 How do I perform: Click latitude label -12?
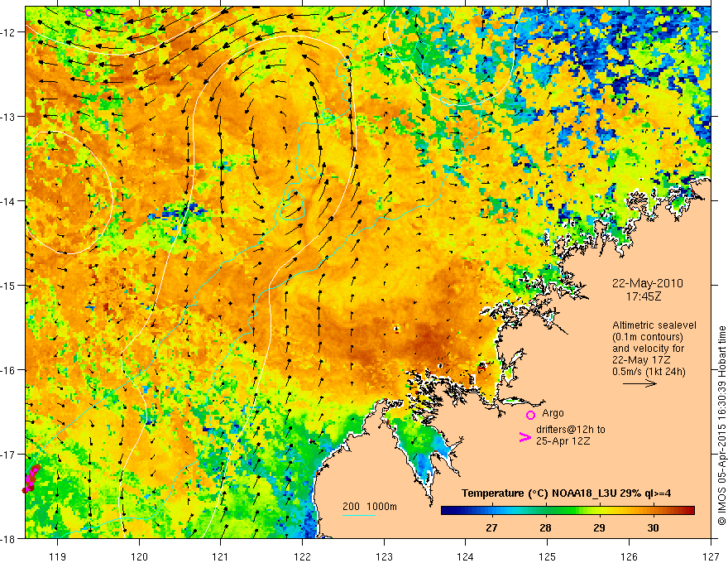click(10, 32)
